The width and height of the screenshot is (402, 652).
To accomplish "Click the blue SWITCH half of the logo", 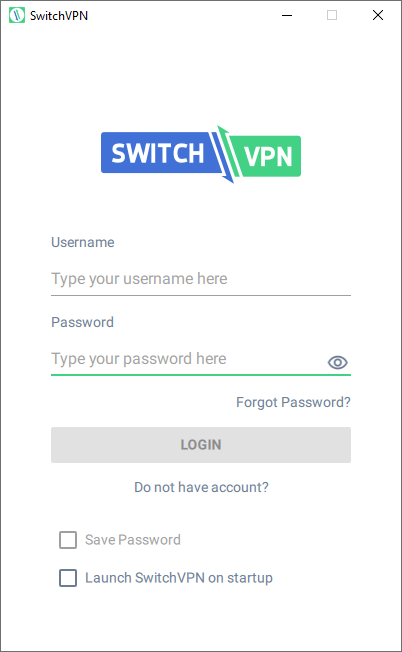I will 158,153.
